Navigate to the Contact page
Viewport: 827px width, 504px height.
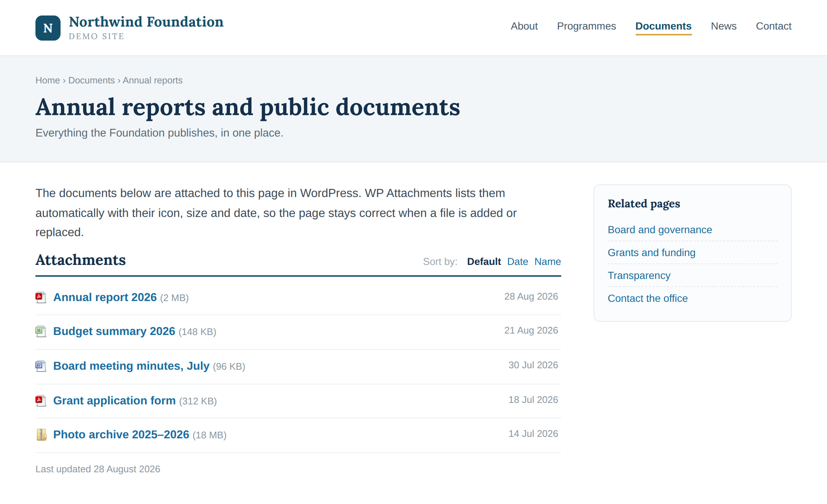[773, 26]
